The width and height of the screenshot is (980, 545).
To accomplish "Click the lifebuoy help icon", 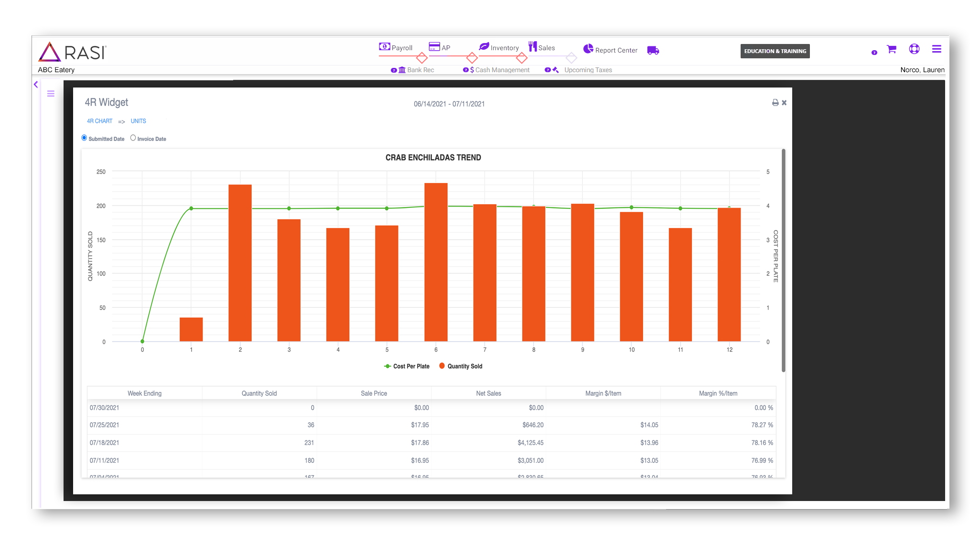I will (914, 49).
